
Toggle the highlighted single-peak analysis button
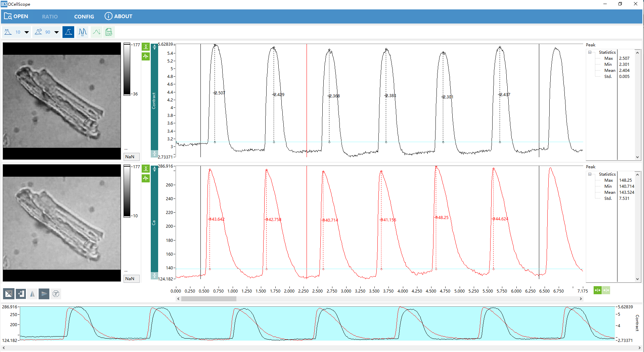coord(68,32)
